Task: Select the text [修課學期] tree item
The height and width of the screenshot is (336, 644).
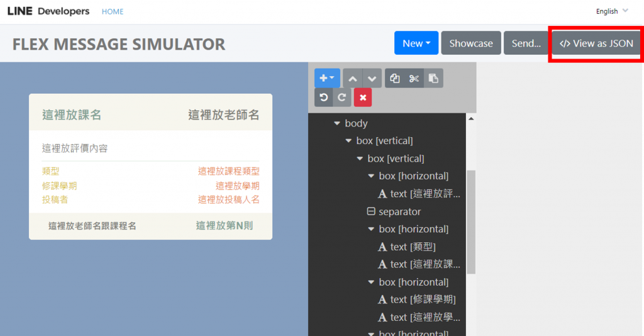Action: 416,300
